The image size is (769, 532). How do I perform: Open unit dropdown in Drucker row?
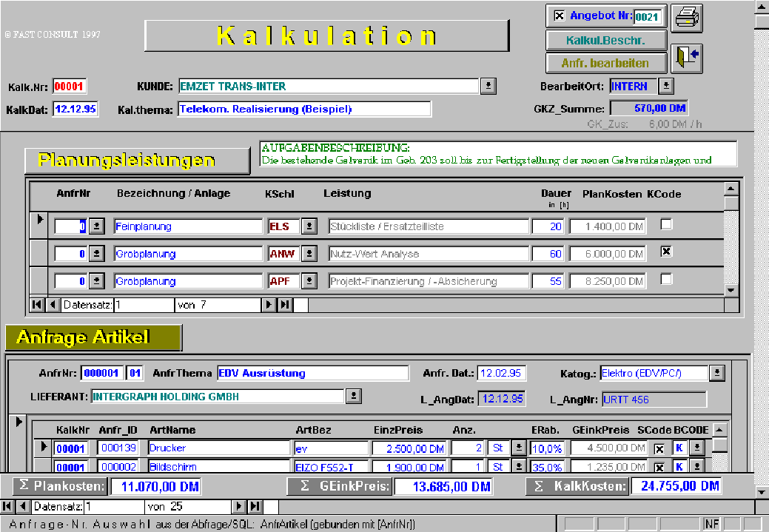click(519, 448)
